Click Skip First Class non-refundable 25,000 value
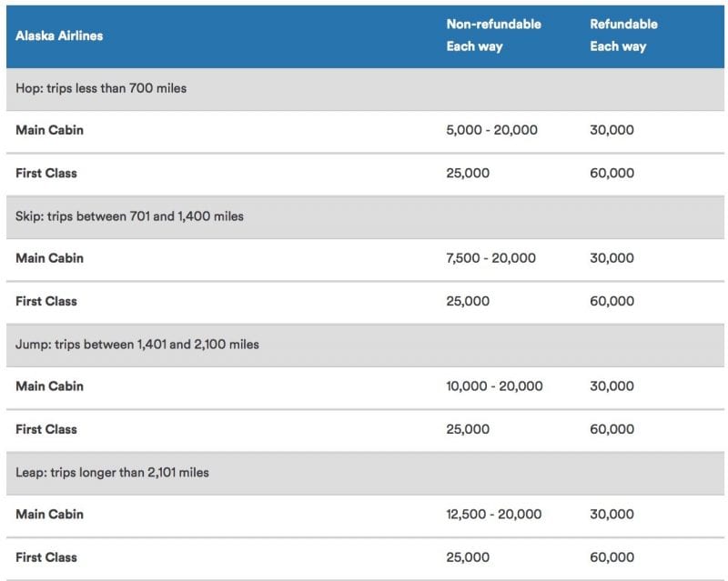This screenshot has height=581, width=728. click(x=468, y=302)
